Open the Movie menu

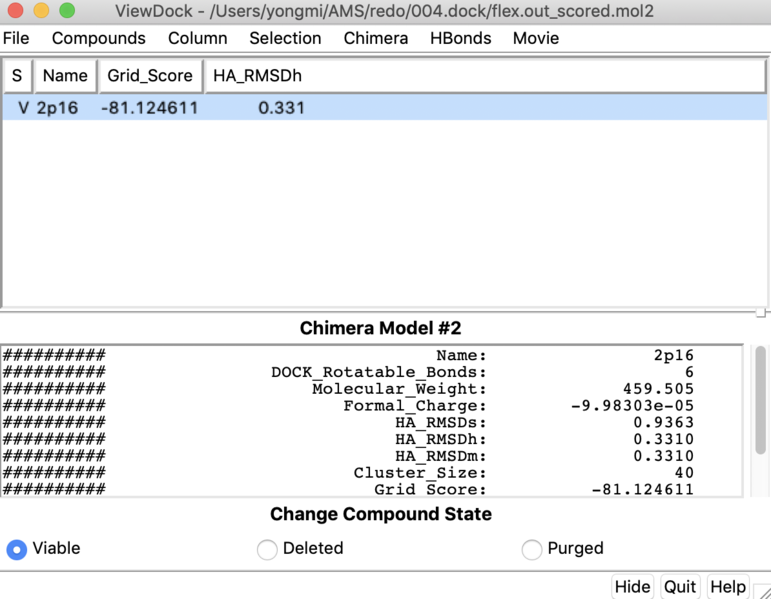pos(535,38)
